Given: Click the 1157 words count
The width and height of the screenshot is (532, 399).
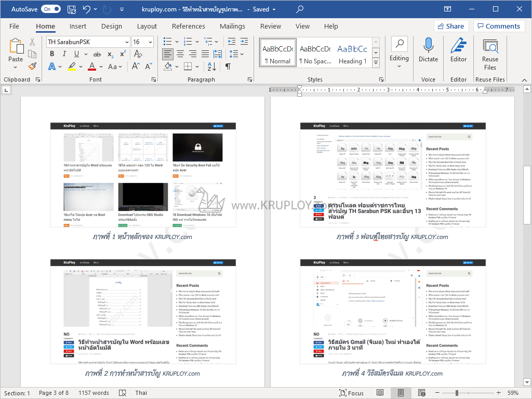Looking at the screenshot, I should tap(94, 393).
